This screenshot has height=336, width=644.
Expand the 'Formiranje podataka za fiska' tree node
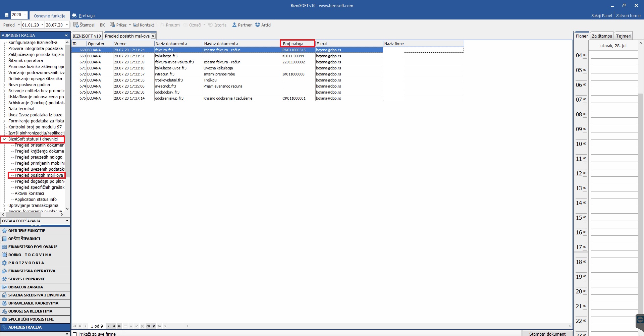click(4, 121)
